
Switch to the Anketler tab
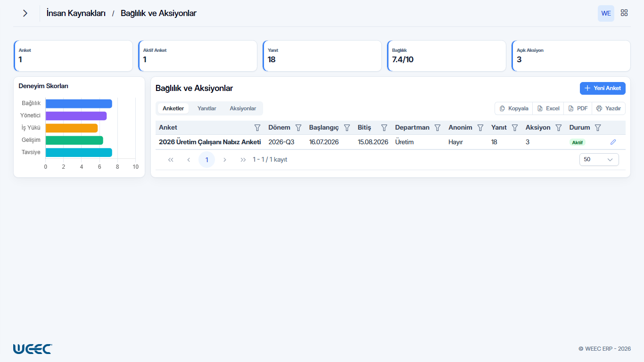tap(173, 108)
